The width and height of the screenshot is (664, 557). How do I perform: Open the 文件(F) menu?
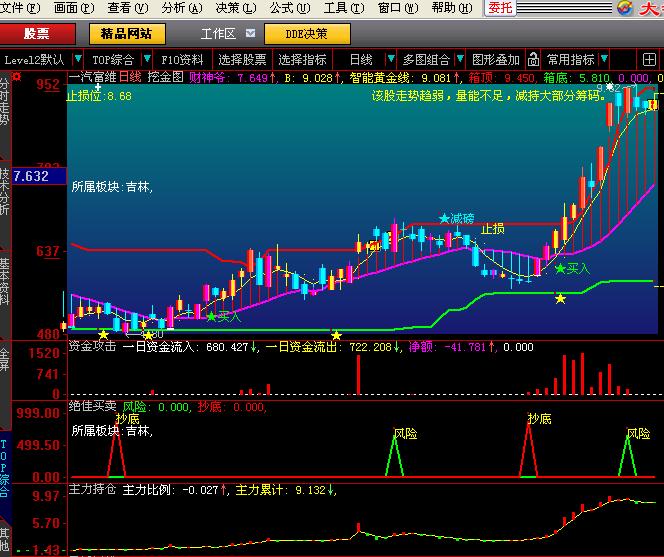[19, 8]
